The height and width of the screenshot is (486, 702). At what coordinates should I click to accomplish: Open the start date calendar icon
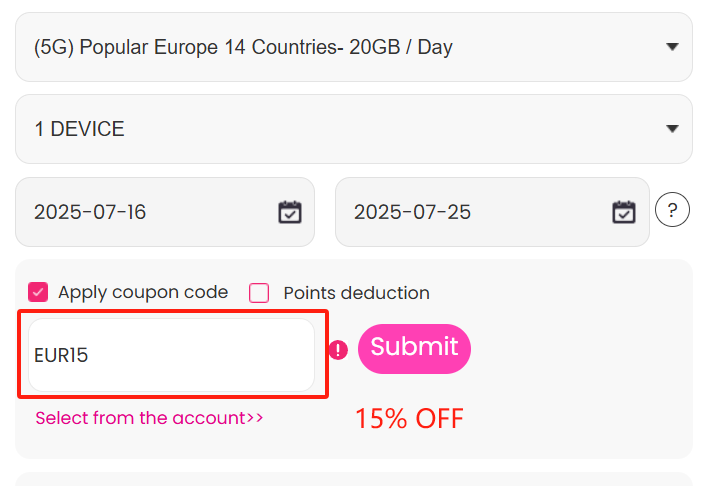click(x=290, y=212)
